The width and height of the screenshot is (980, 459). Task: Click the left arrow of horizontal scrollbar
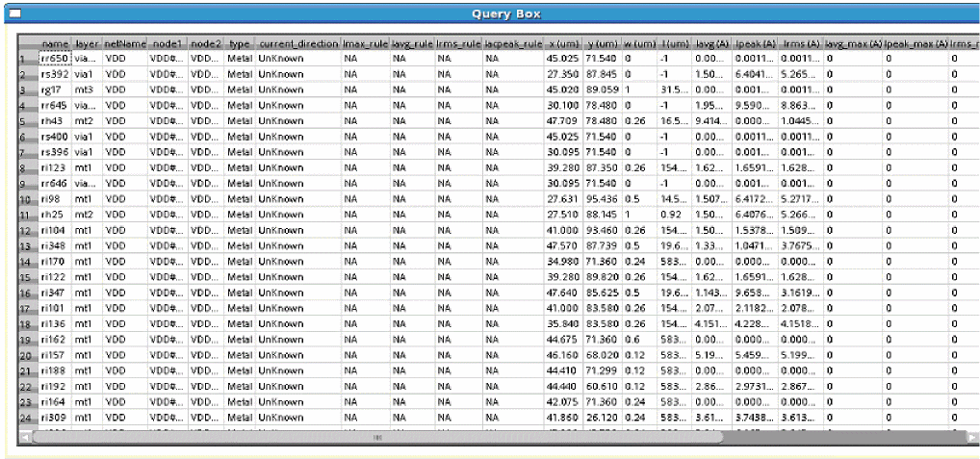pyautogui.click(x=24, y=437)
